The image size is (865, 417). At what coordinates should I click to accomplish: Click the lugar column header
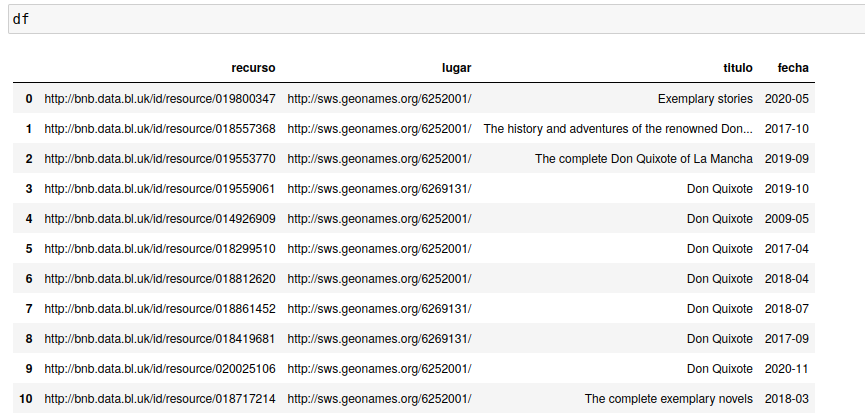click(x=456, y=68)
